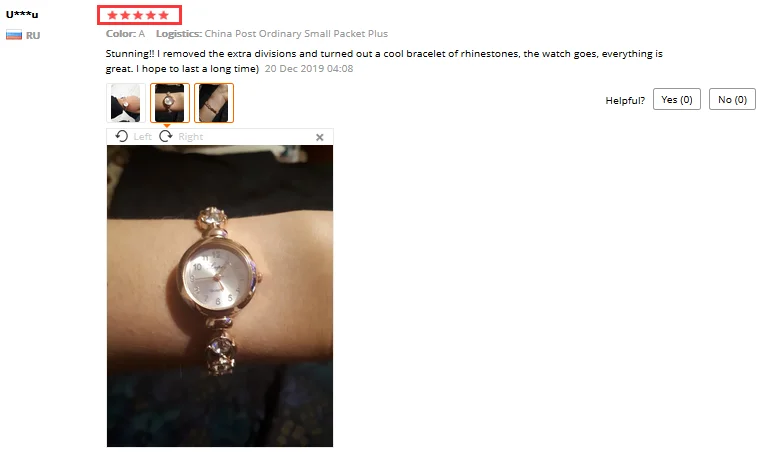Click the rotate right arrow icon

pos(166,136)
